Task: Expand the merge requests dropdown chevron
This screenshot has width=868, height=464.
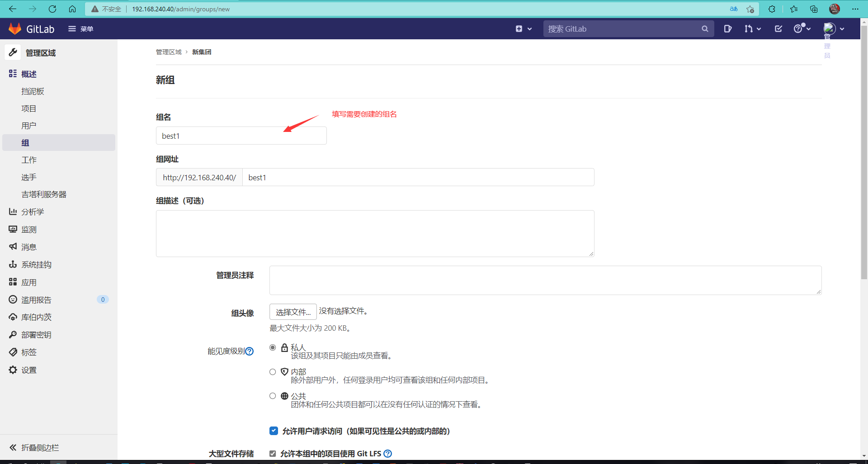Action: [759, 28]
